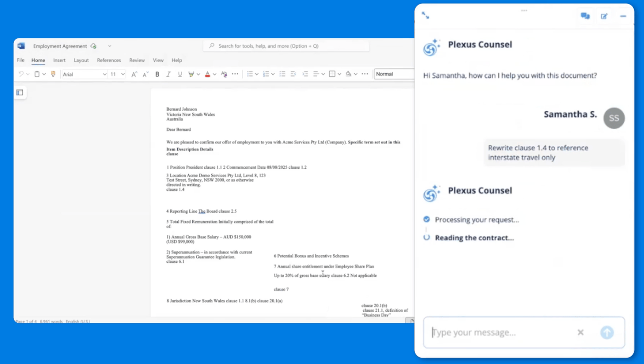The image size is (644, 364).
Task: Increase font size with grow font icon
Action: point(134,74)
